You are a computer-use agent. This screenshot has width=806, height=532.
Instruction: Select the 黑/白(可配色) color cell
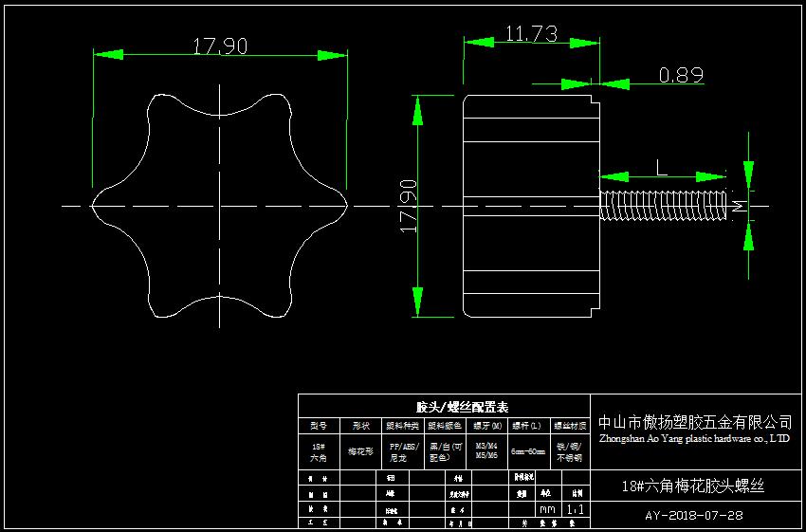click(445, 451)
